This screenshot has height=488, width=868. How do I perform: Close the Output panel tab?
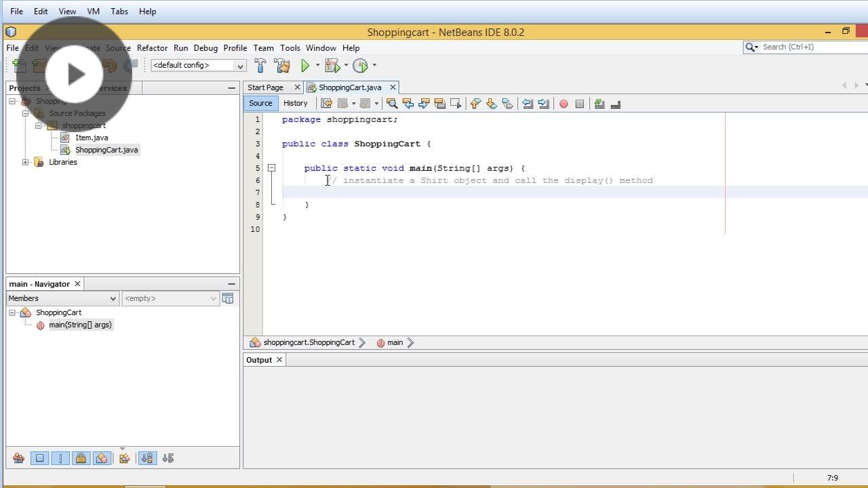coord(279,360)
